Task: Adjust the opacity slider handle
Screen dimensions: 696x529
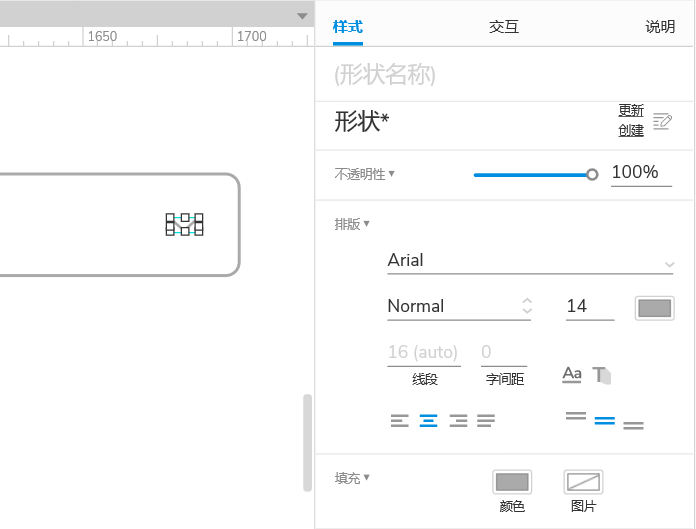Action: 592,174
